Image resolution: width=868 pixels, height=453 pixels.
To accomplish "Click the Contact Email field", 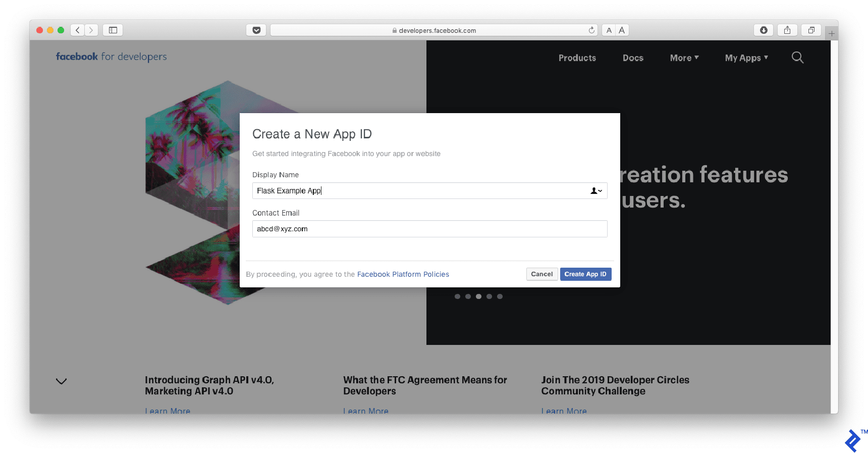I will (429, 229).
